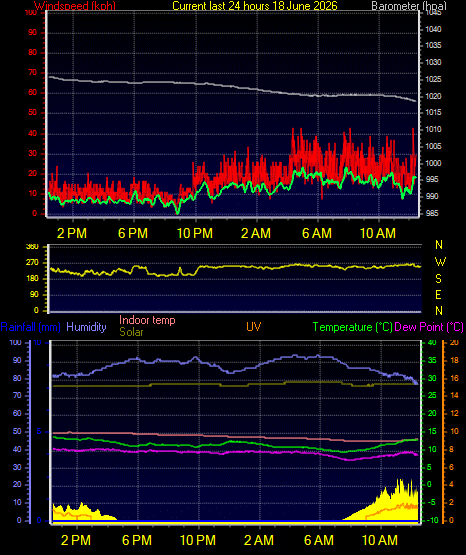Click the S compass label

click(438, 279)
